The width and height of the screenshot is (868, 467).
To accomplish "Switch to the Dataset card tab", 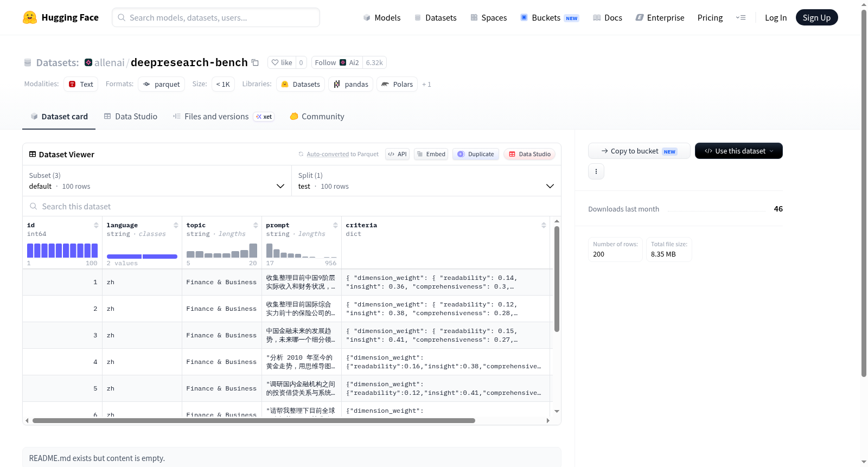I will coord(59,117).
